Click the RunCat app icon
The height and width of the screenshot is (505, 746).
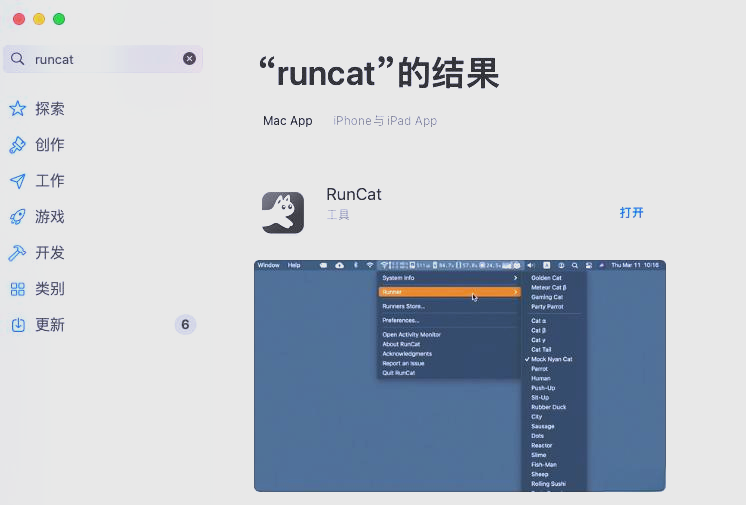coord(283,213)
